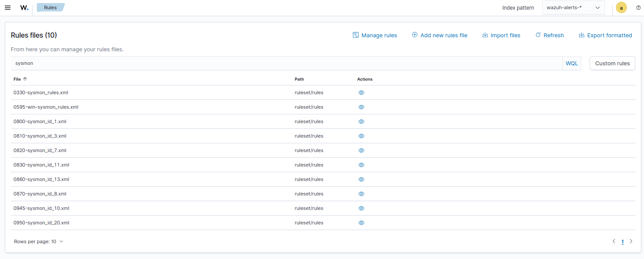Open the help icon in header

(x=638, y=7)
